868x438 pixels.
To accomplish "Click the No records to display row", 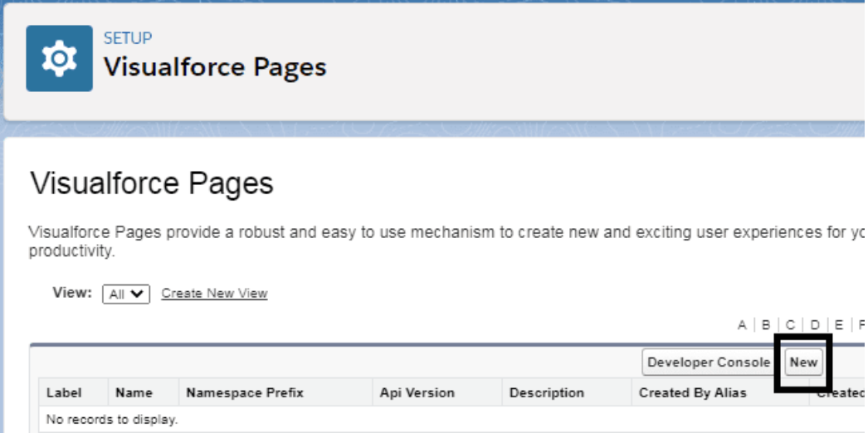I will coord(451,419).
